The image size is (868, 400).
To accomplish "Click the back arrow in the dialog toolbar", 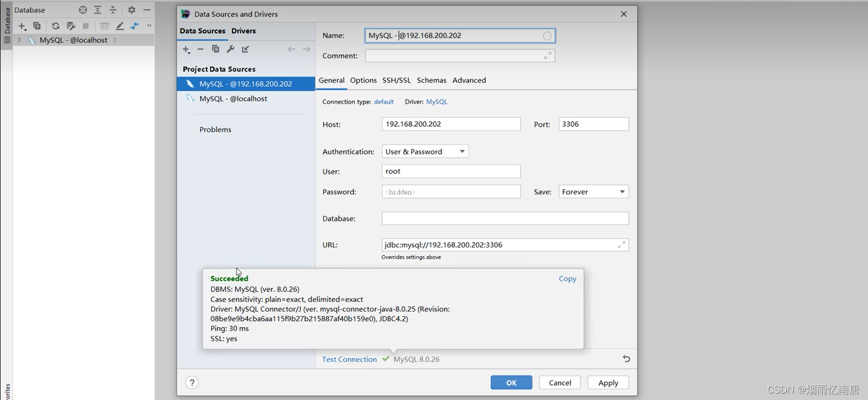I will pyautogui.click(x=291, y=49).
